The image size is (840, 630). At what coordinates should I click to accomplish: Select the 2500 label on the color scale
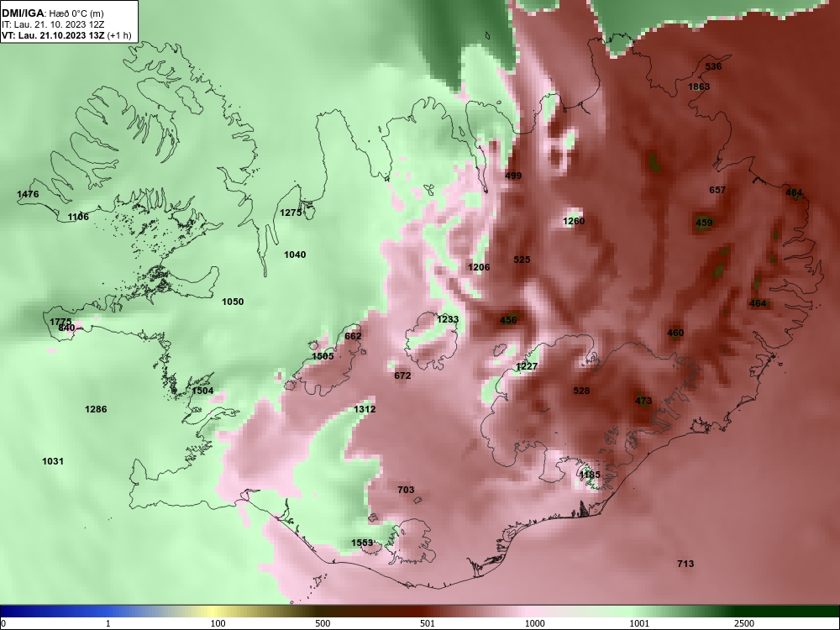tap(744, 623)
